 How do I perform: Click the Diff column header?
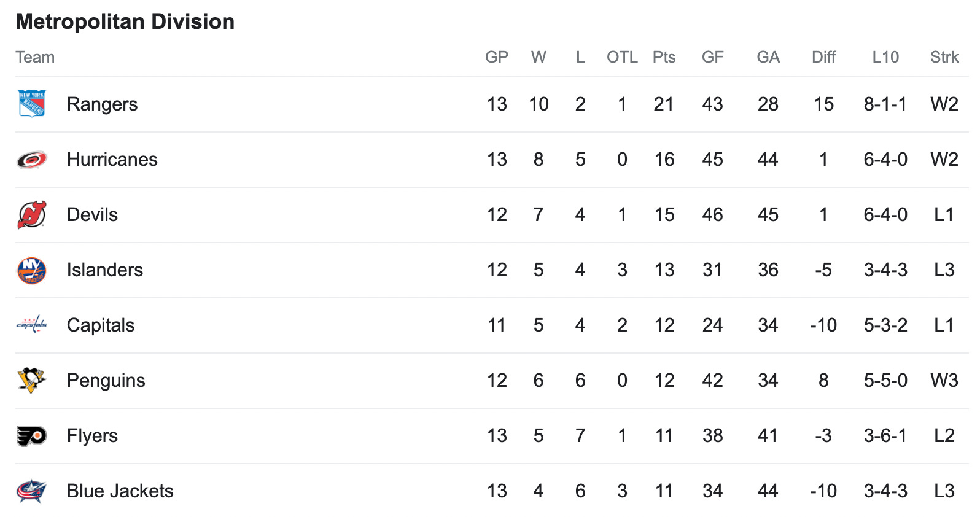(x=823, y=57)
